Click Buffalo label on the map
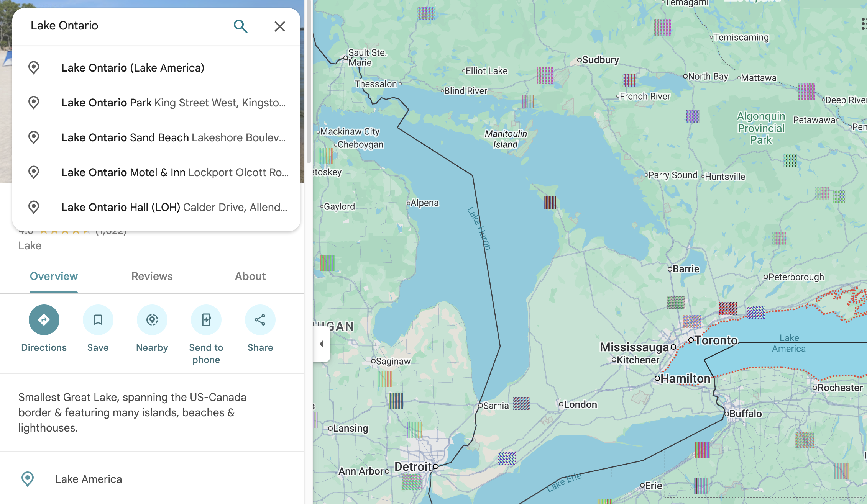The image size is (867, 504). click(745, 414)
